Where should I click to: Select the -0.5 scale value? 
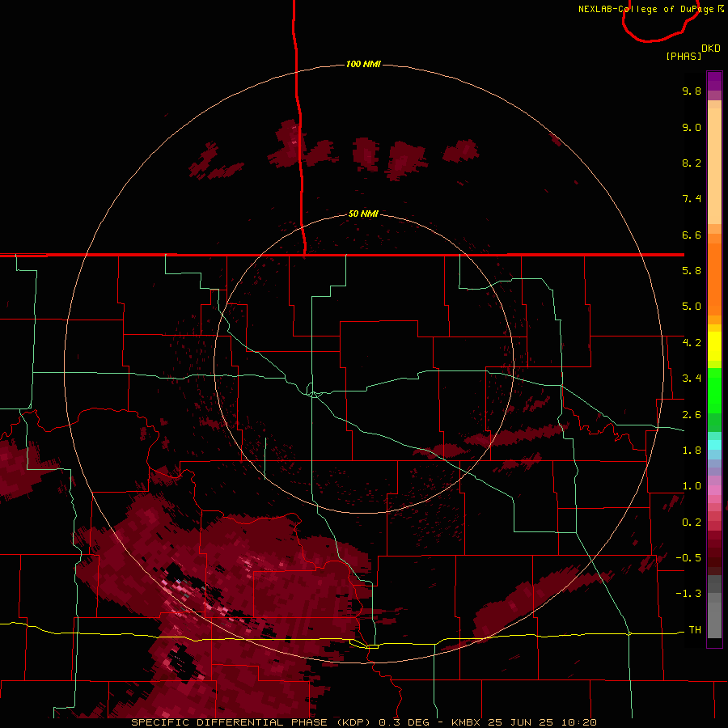(x=688, y=558)
